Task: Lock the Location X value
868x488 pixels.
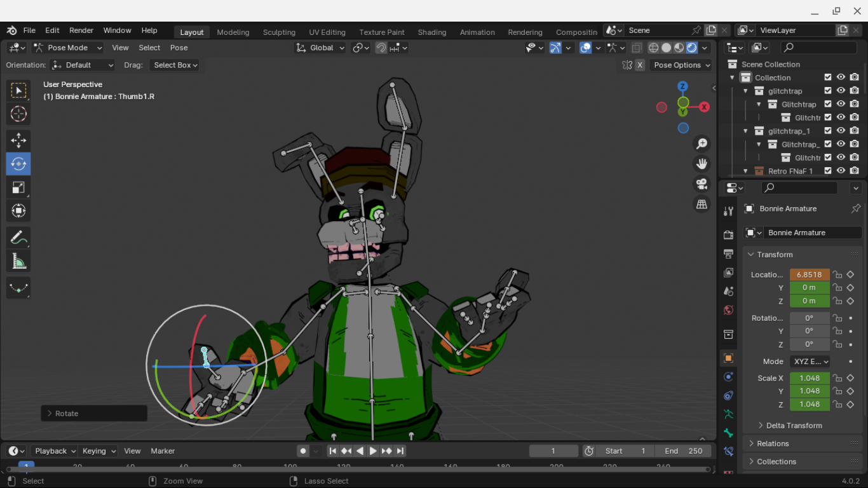Action: [837, 275]
